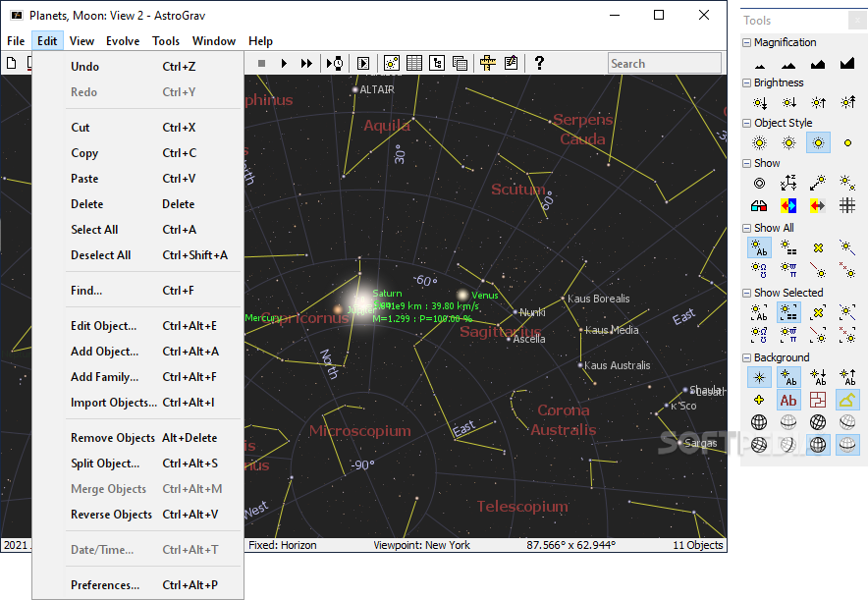Toggle Show Selected data lines icon

pyautogui.click(x=788, y=312)
